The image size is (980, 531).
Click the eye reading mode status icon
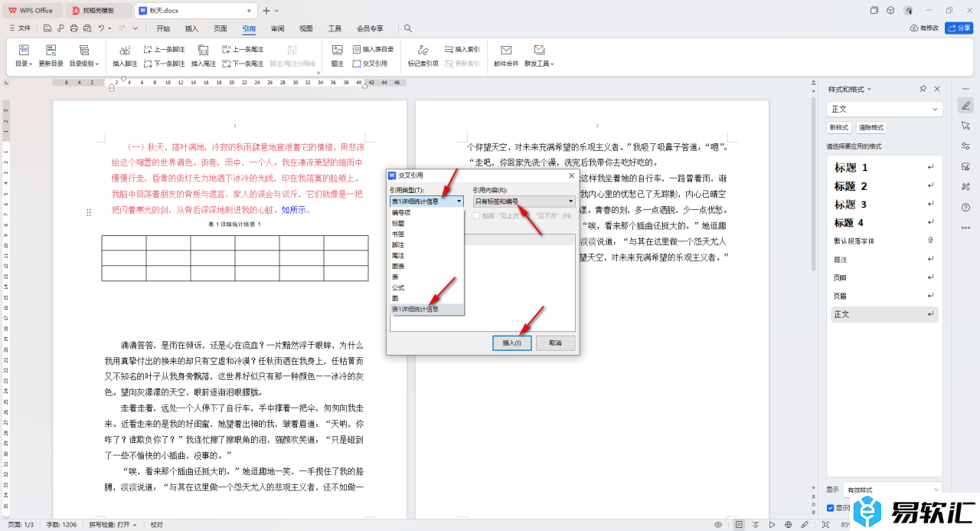point(718,525)
